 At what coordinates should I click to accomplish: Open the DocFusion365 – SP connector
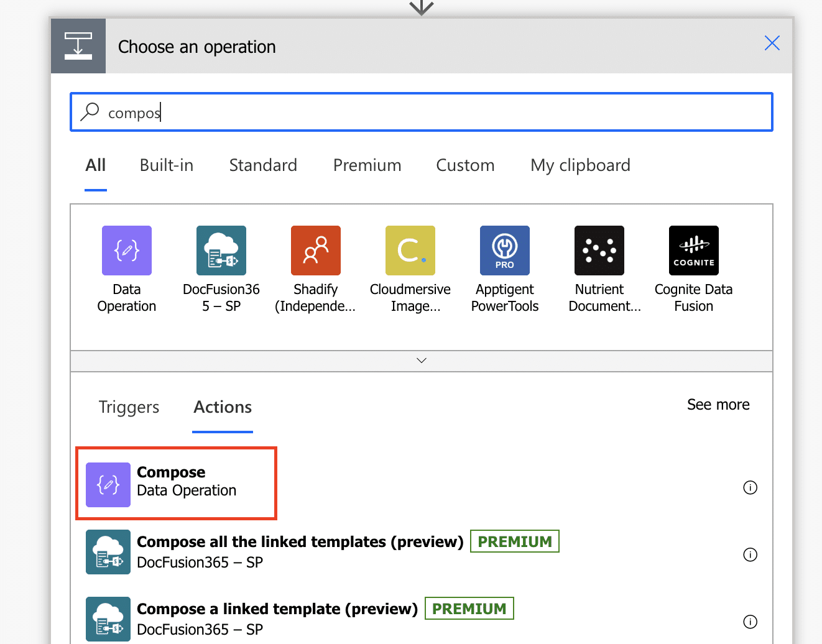tap(221, 251)
